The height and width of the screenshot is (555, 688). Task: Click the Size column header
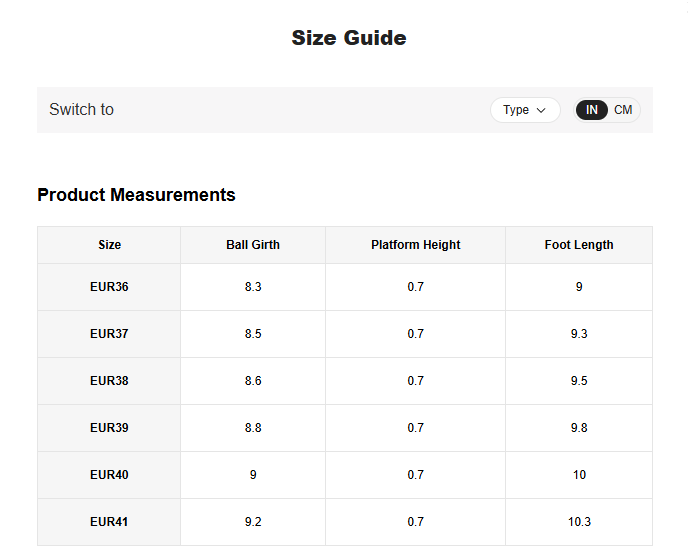109,245
